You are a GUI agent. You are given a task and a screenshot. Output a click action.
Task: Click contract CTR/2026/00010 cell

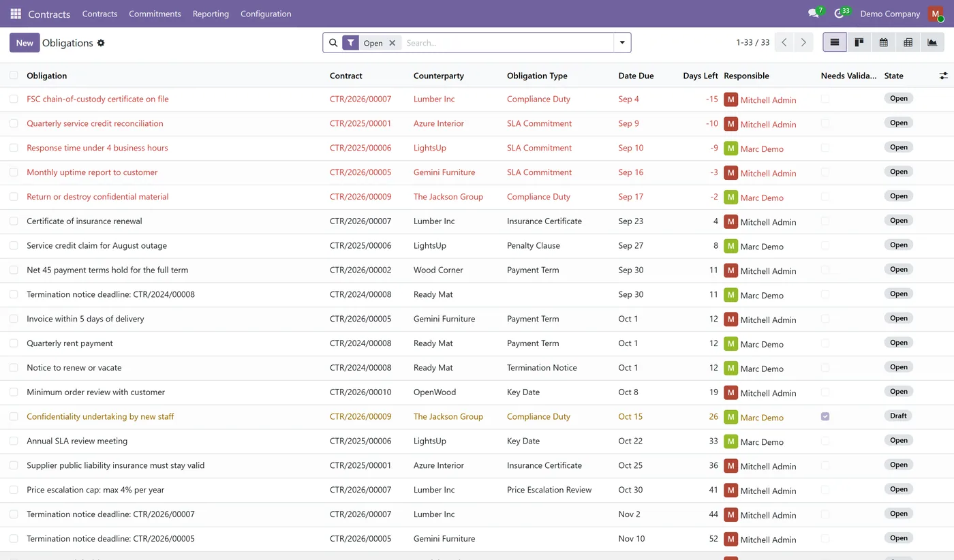coord(360,392)
